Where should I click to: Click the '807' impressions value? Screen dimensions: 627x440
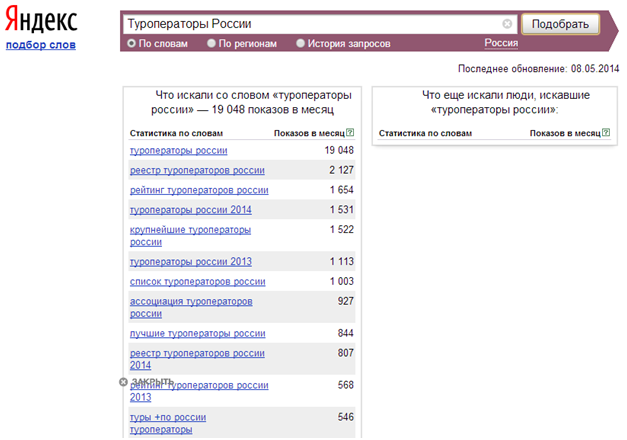click(345, 353)
